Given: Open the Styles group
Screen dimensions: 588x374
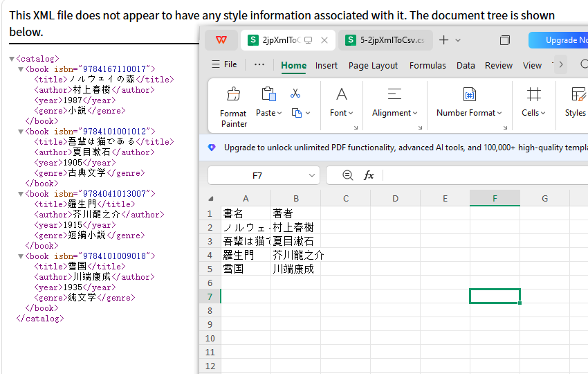Looking at the screenshot, I should [576, 102].
